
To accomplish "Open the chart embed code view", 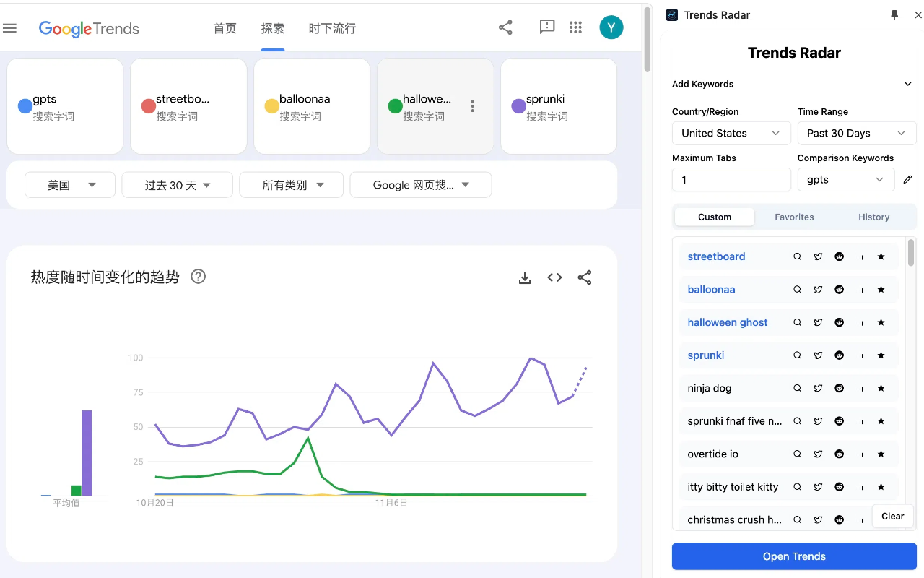I will pyautogui.click(x=554, y=277).
